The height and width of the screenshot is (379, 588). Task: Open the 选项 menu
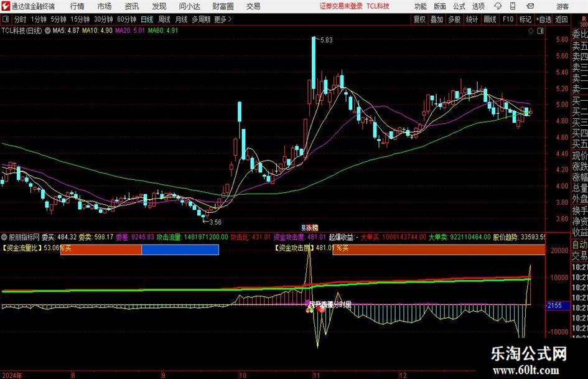[478, 6]
